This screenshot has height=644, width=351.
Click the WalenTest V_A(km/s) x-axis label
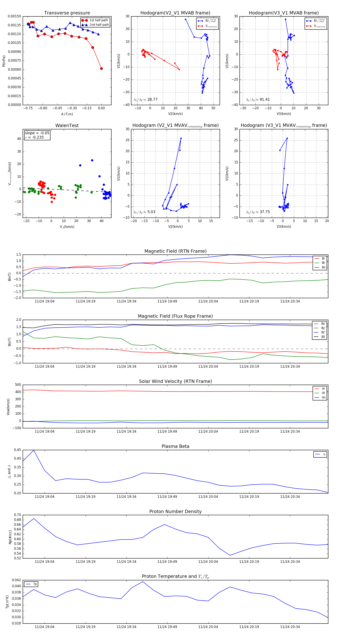[67, 227]
